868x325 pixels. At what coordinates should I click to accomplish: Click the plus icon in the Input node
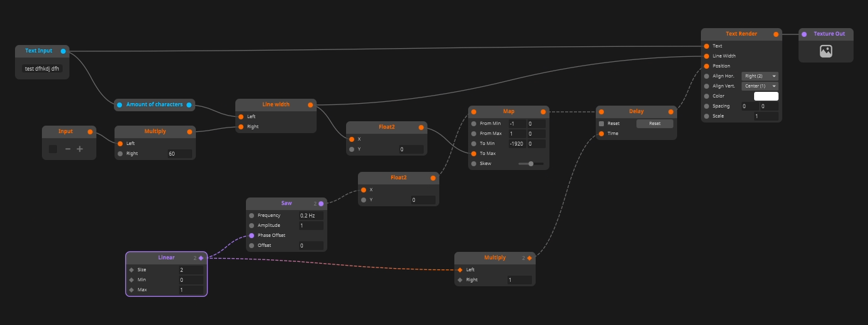[79, 149]
